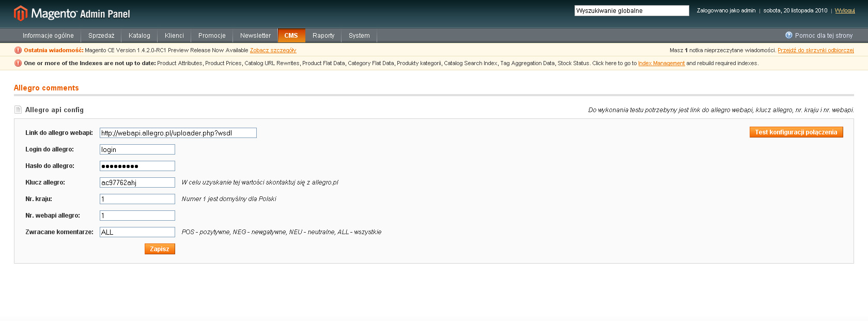Open the System menu
This screenshot has width=868, height=321.
coord(359,36)
